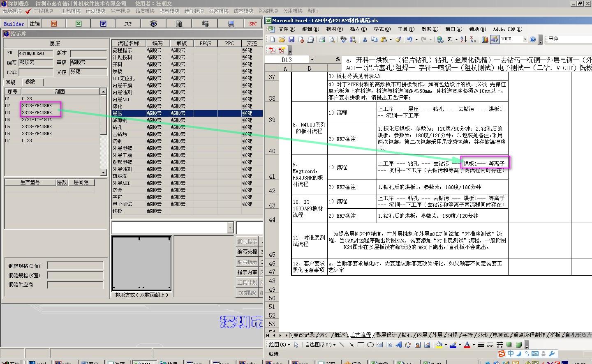This screenshot has height=364, width=592.
Task: Open Chart Wizard icon in Excel
Action: pos(485,39)
